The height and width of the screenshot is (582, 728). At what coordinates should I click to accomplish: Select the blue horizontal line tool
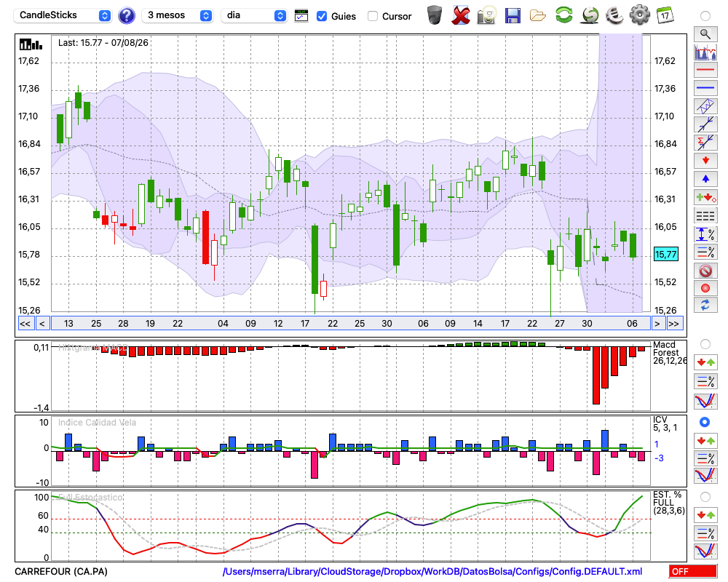[705, 88]
